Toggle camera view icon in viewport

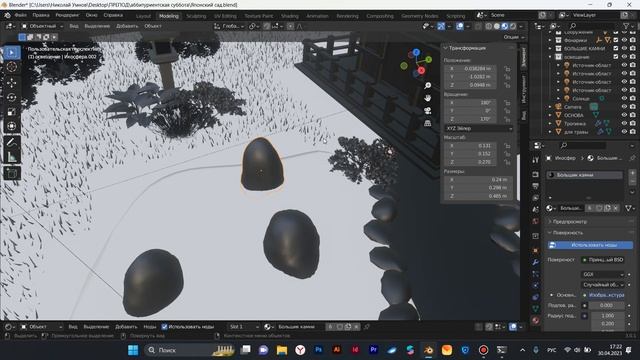coord(427,111)
